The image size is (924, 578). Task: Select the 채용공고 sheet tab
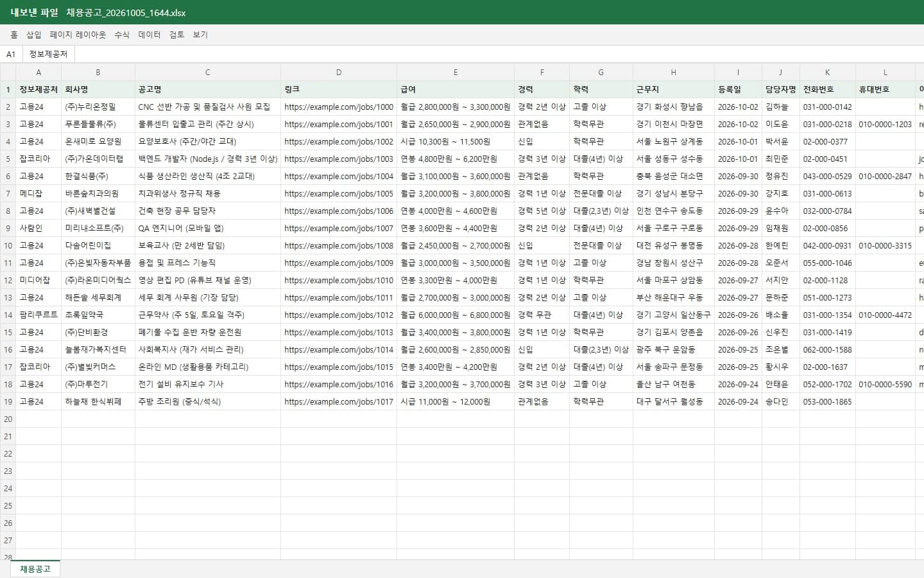[x=35, y=569]
